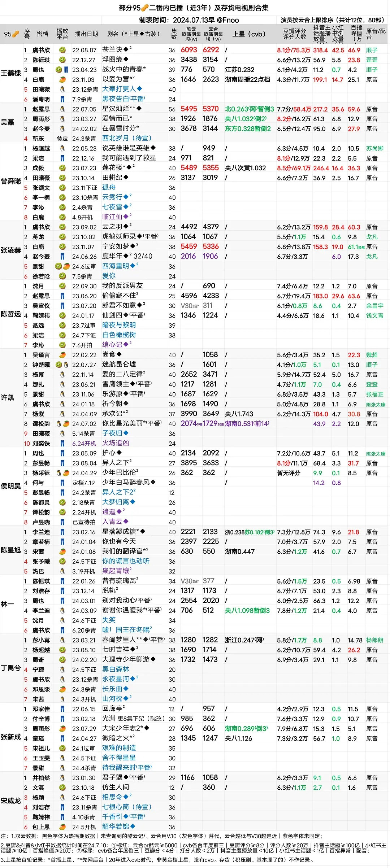Click the actor name 林一
The height and width of the screenshot is (868, 390).
(8, 604)
